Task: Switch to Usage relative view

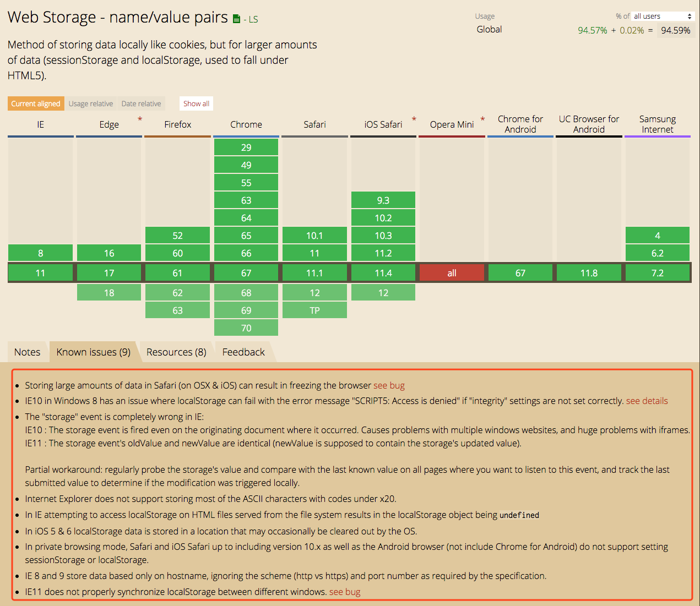Action: click(x=90, y=103)
